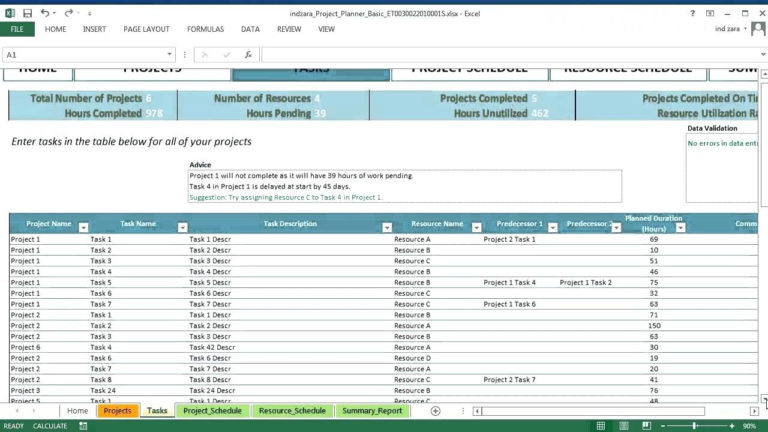This screenshot has width=768, height=432.
Task: Click inside the formula bar input
Action: tap(500, 55)
